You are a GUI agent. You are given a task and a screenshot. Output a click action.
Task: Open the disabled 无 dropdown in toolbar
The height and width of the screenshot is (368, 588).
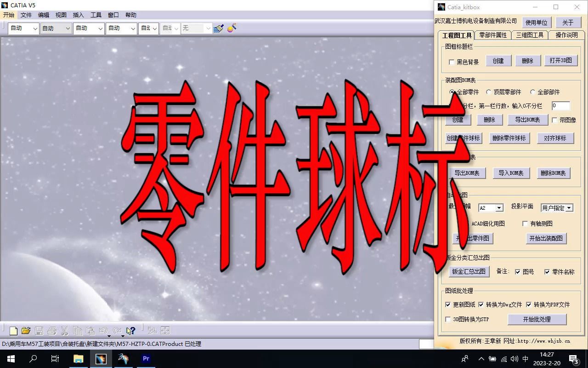[x=197, y=28]
